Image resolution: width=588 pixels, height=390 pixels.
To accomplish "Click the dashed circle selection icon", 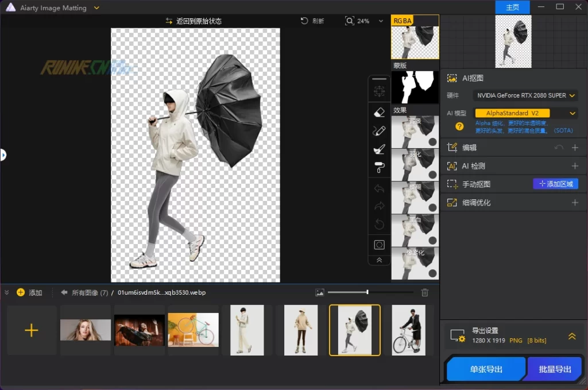I will pos(379,245).
